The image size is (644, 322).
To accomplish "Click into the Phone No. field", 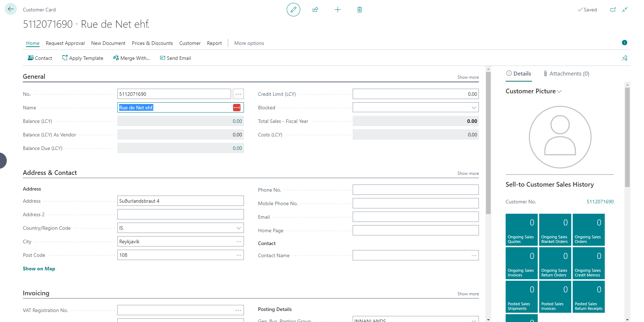I will click(415, 190).
